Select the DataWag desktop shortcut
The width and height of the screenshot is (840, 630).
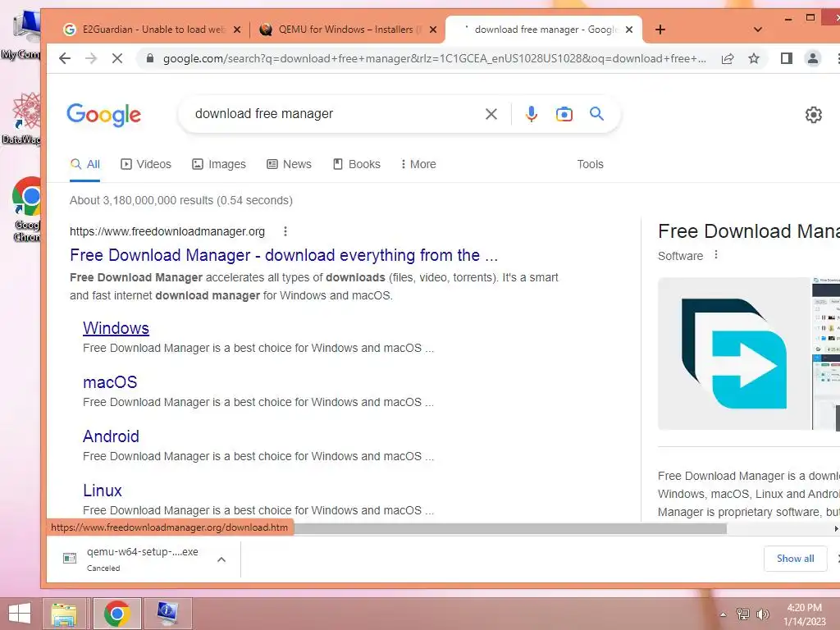tap(21, 118)
